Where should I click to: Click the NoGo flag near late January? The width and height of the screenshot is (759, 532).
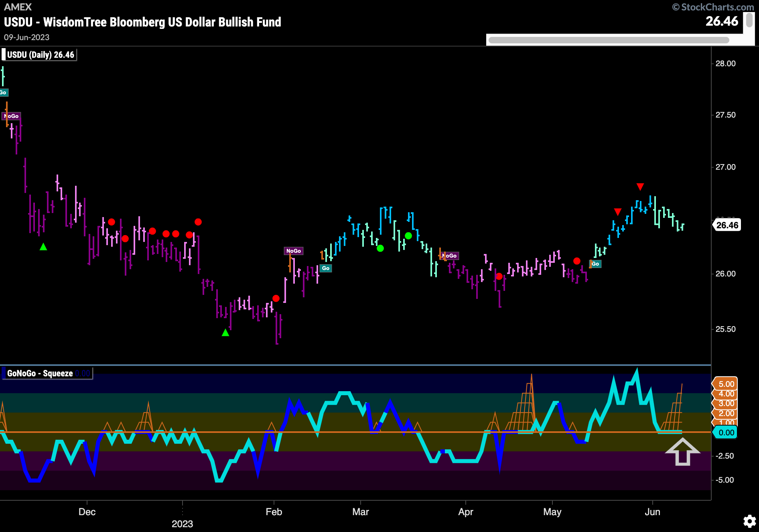294,251
